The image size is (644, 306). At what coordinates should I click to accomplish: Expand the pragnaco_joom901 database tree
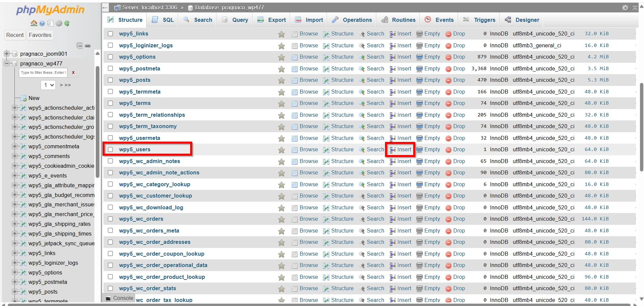[6, 54]
